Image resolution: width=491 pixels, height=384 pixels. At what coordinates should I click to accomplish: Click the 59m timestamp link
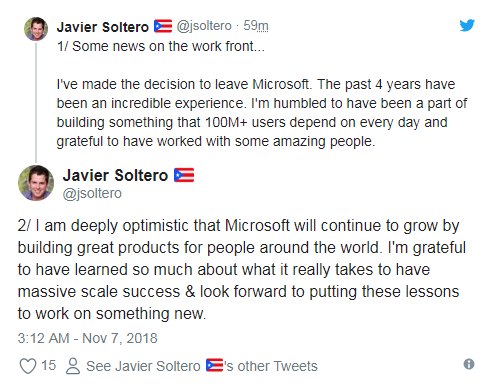pos(256,26)
